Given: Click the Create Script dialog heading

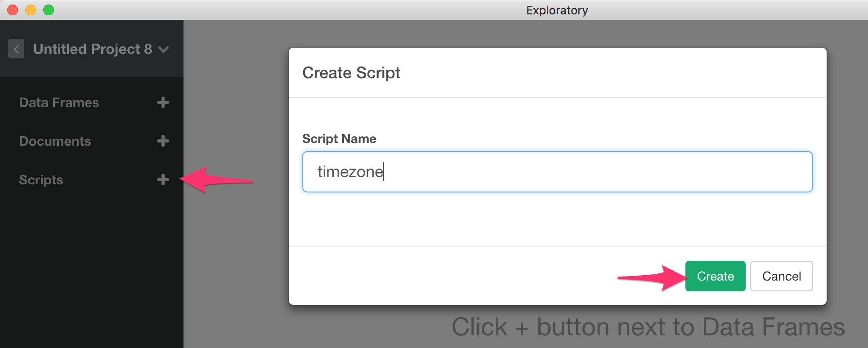Looking at the screenshot, I should pos(351,73).
